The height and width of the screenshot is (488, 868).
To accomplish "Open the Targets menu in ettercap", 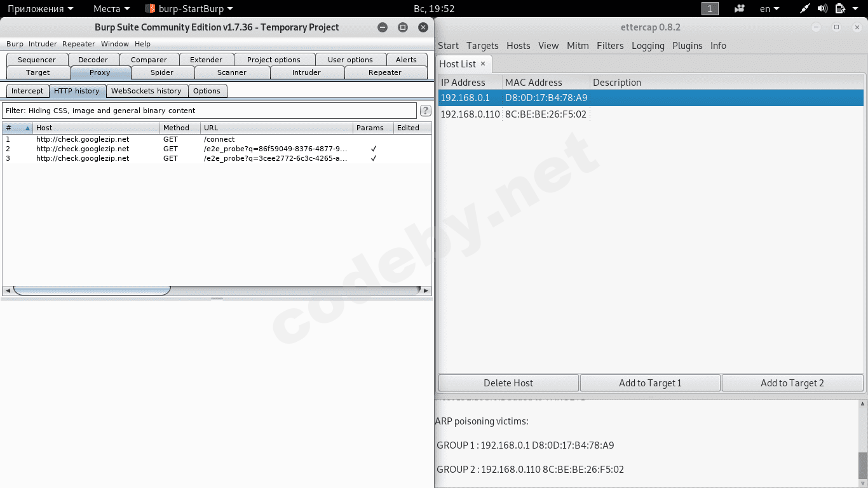I will pos(482,46).
